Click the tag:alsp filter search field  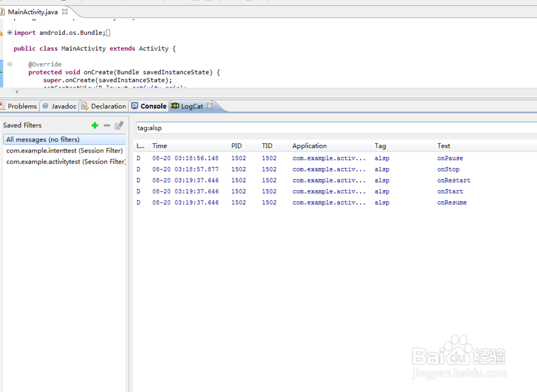(336, 128)
